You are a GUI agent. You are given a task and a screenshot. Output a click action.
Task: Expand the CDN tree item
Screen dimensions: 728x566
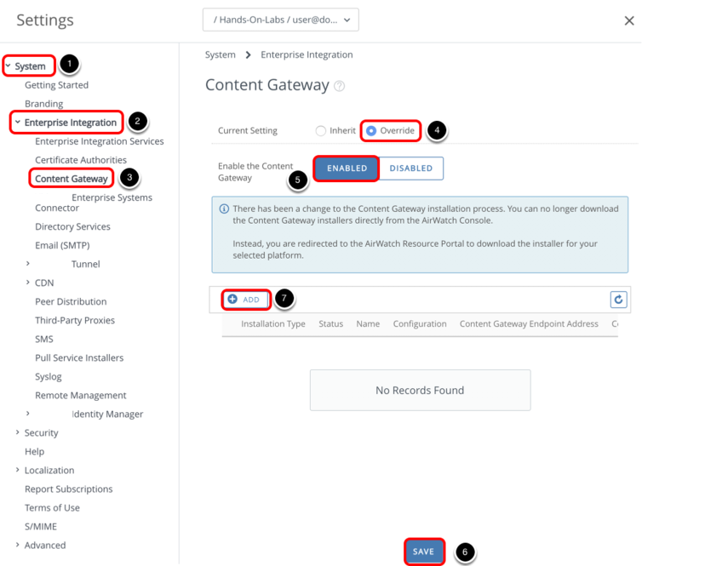pyautogui.click(x=28, y=283)
